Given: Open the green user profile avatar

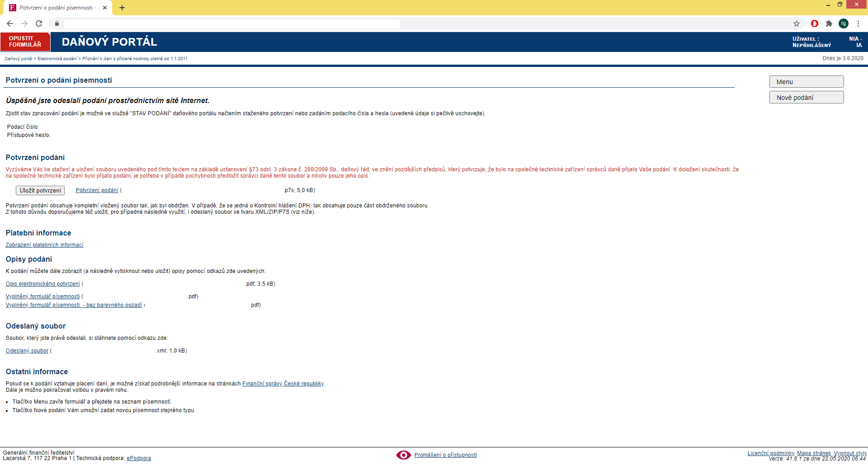Looking at the screenshot, I should [844, 23].
